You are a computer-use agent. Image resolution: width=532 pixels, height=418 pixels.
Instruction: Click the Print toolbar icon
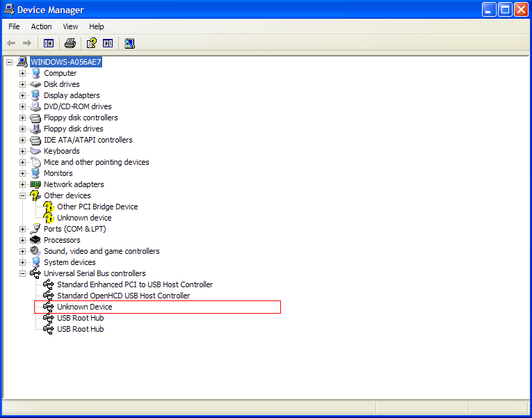[70, 43]
